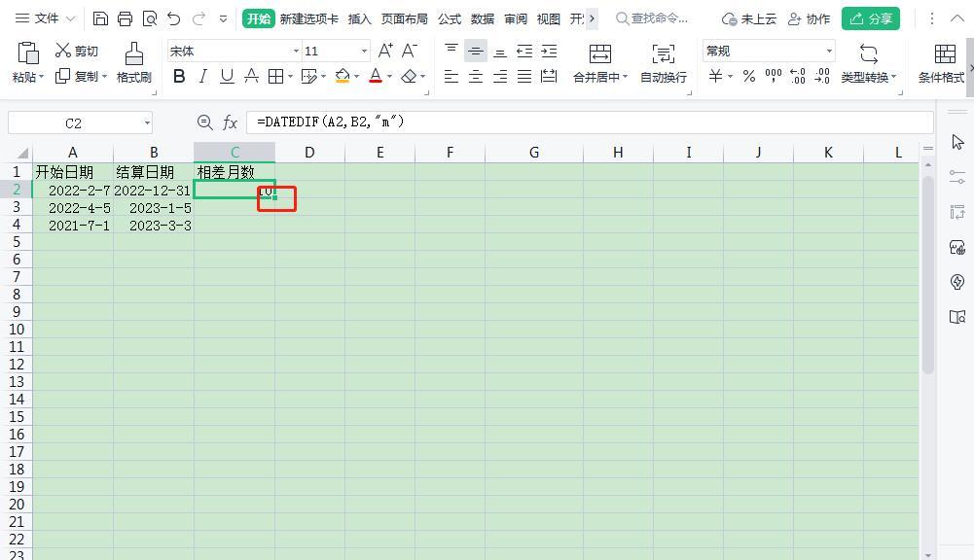
Task: Click column header G
Action: click(x=533, y=153)
